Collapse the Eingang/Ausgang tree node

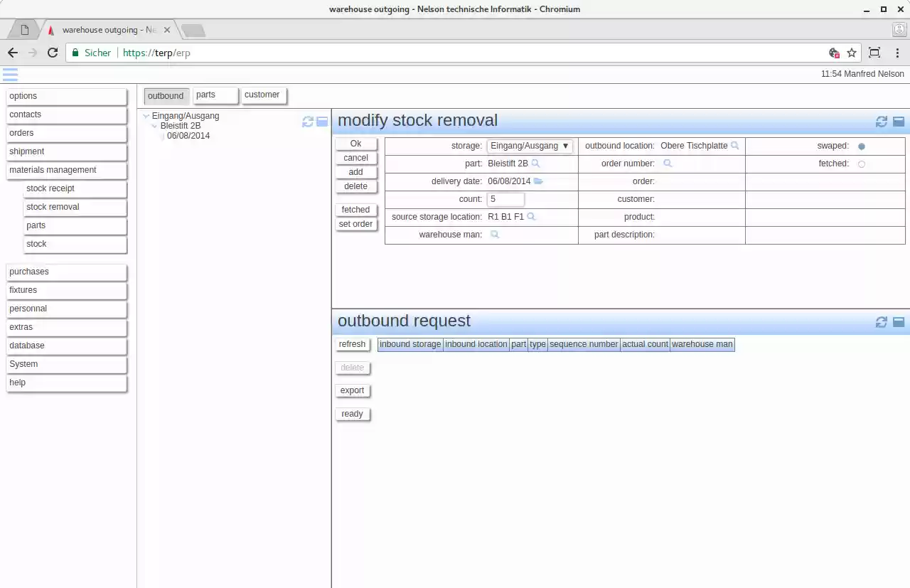coord(146,115)
